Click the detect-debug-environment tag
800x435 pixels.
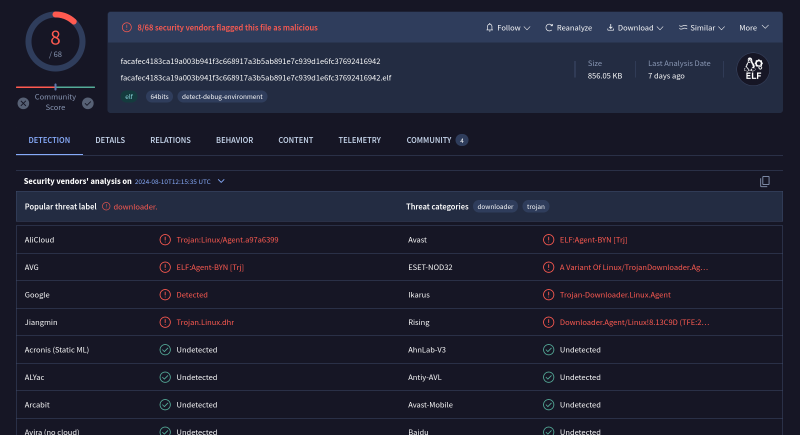point(222,97)
